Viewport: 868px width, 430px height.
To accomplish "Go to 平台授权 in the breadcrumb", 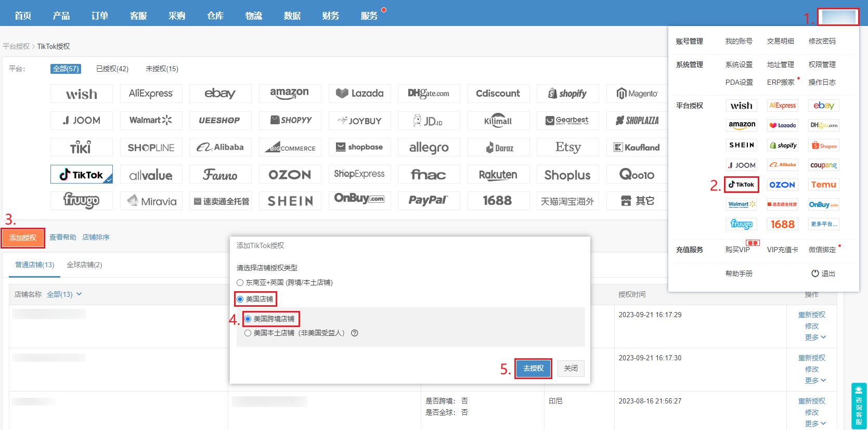I will [16, 46].
